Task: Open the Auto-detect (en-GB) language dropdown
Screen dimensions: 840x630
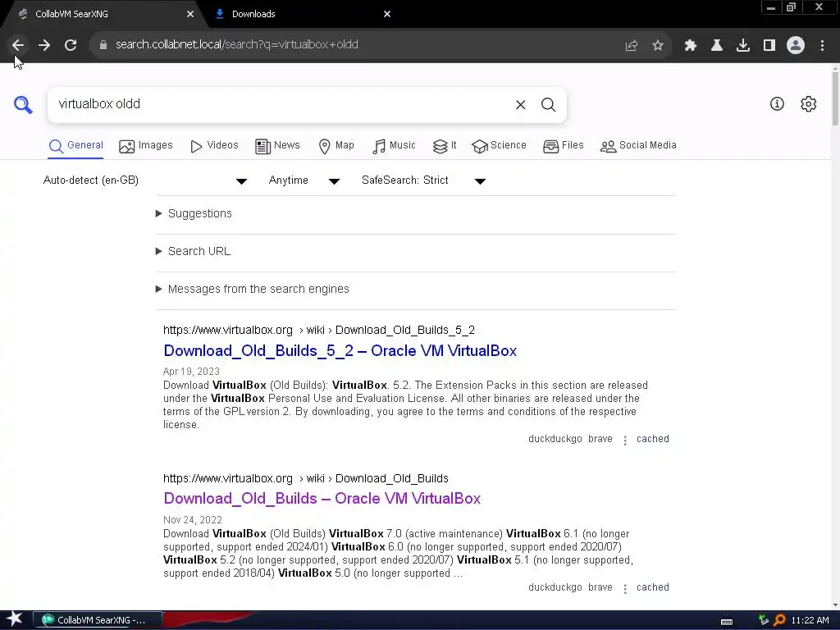Action: point(145,180)
